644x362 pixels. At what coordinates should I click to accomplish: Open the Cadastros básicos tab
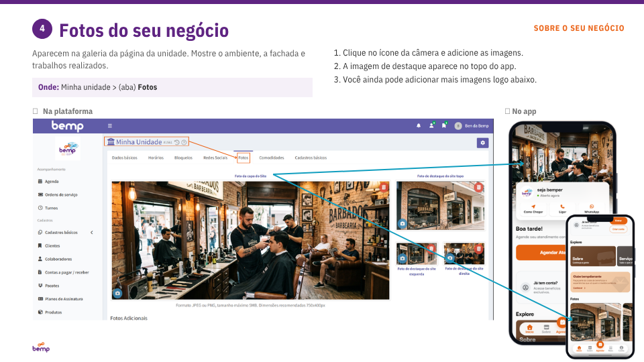[311, 158]
